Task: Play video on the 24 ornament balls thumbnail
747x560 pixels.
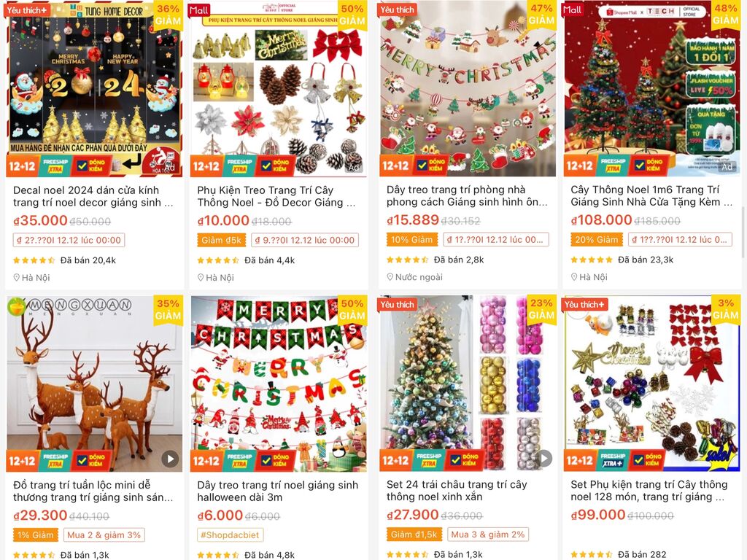Action: (x=544, y=459)
